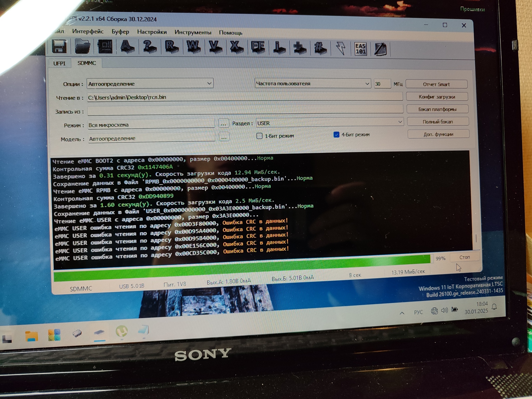Click the chip icon labeled i

tap(279, 48)
